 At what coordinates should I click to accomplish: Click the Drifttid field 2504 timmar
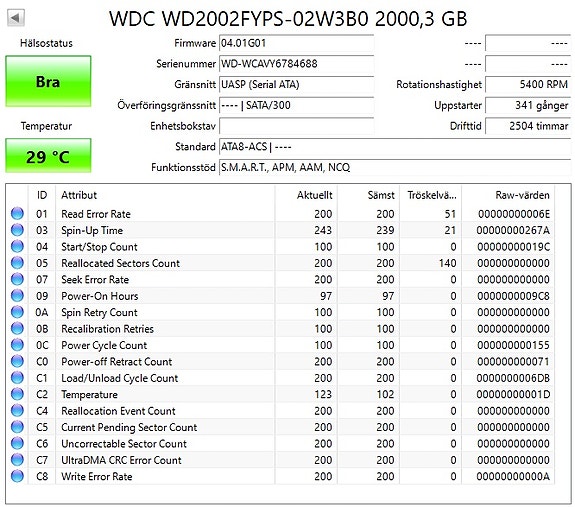coord(528,126)
